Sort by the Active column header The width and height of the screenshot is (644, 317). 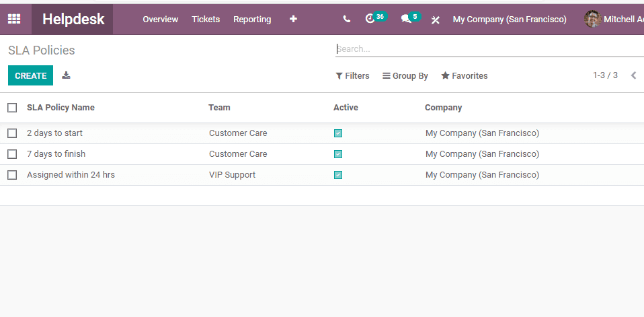click(346, 108)
